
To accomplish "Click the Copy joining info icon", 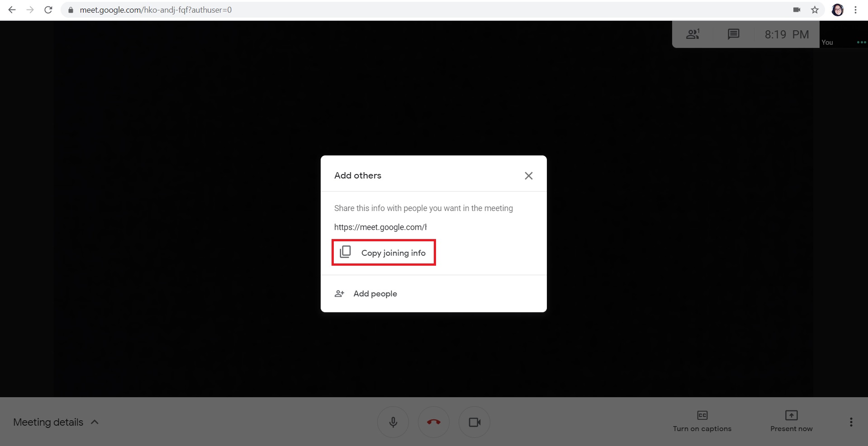I will tap(346, 252).
